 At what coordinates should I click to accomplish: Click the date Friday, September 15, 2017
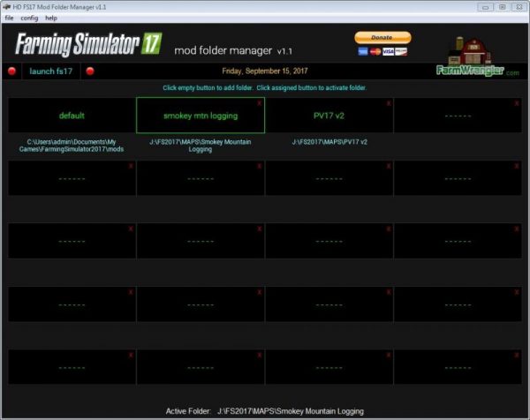tap(265, 71)
